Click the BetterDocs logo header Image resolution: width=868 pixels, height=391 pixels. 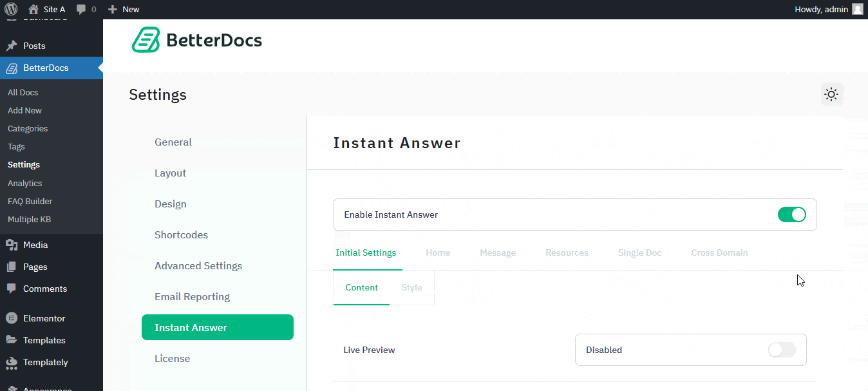coord(196,40)
